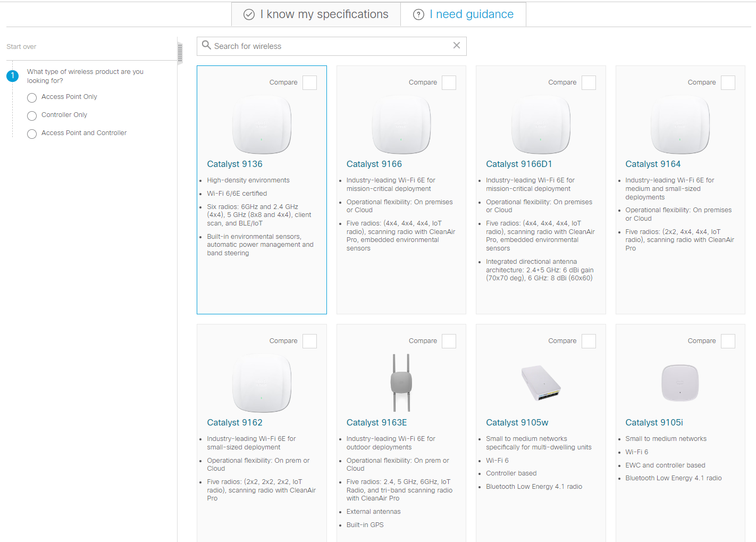Click the sidebar grip handle next to Start over
Image resolution: width=756 pixels, height=542 pixels.
180,52
